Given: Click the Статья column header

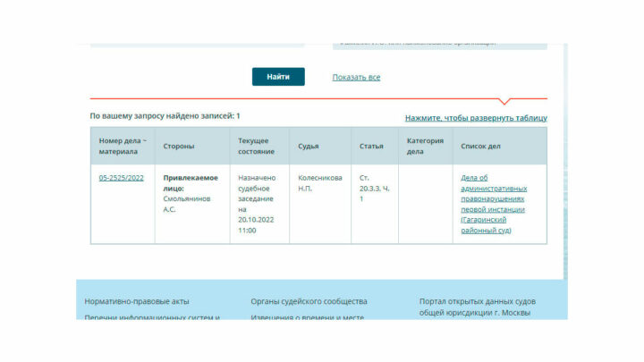Looking at the screenshot, I should (375, 146).
